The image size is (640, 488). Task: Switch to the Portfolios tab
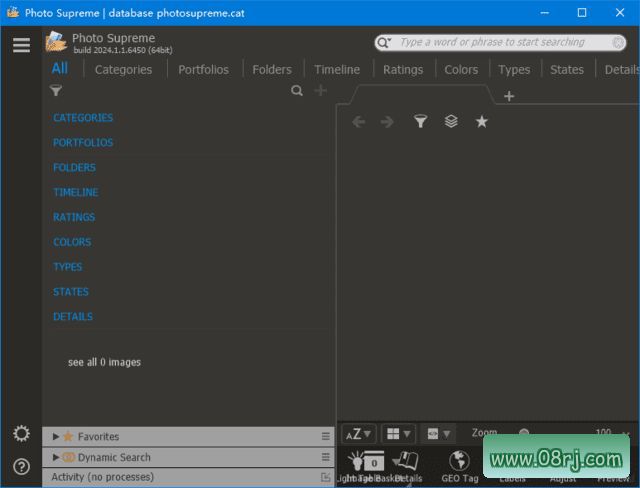point(203,69)
